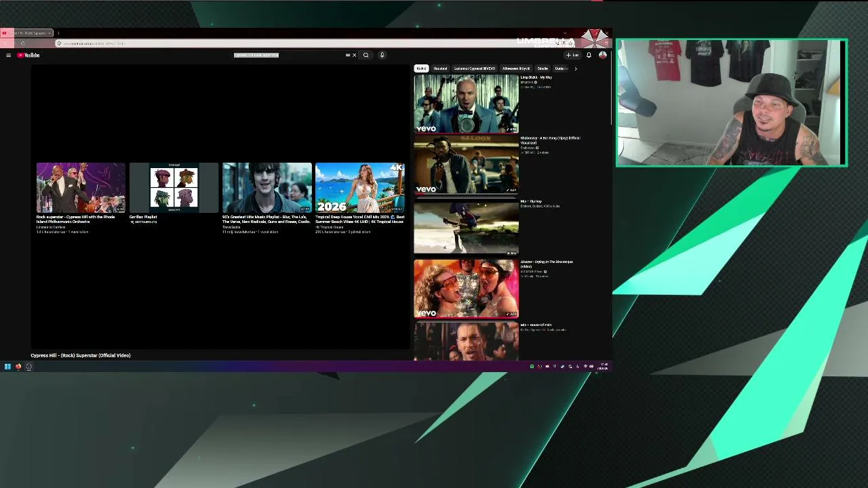Open Limp Bizkit My Way thumbnail
This screenshot has width=868, height=488.
[467, 104]
